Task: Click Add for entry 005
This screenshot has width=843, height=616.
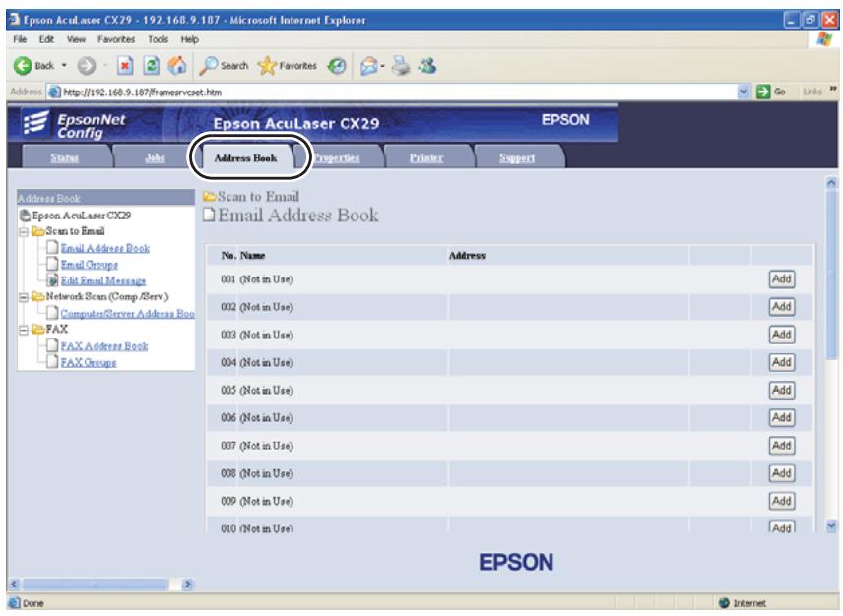Action: [x=781, y=391]
